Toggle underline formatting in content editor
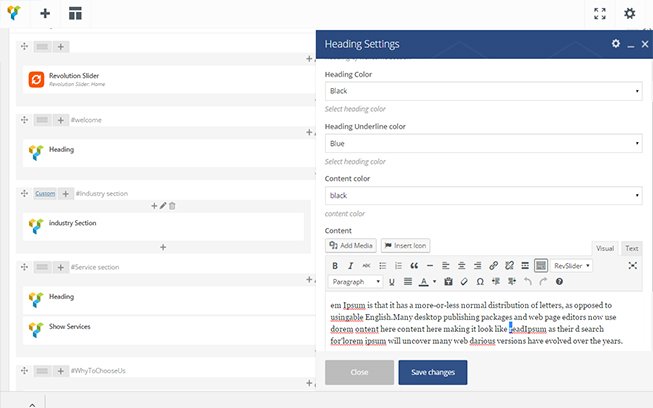The height and width of the screenshot is (408, 653). pos(392,282)
